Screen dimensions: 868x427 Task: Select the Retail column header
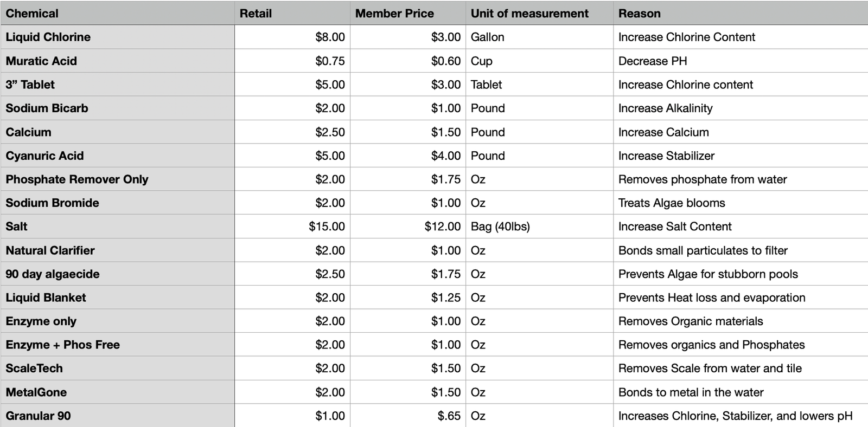[x=256, y=14]
